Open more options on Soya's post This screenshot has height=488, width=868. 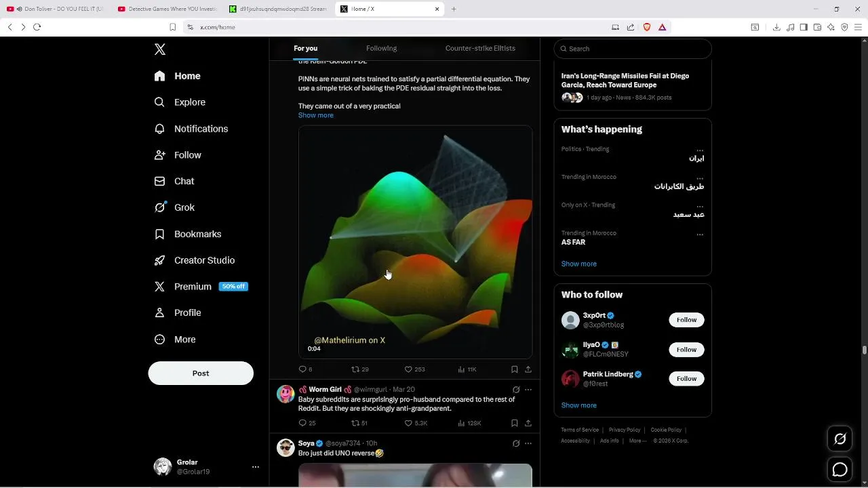pos(528,443)
